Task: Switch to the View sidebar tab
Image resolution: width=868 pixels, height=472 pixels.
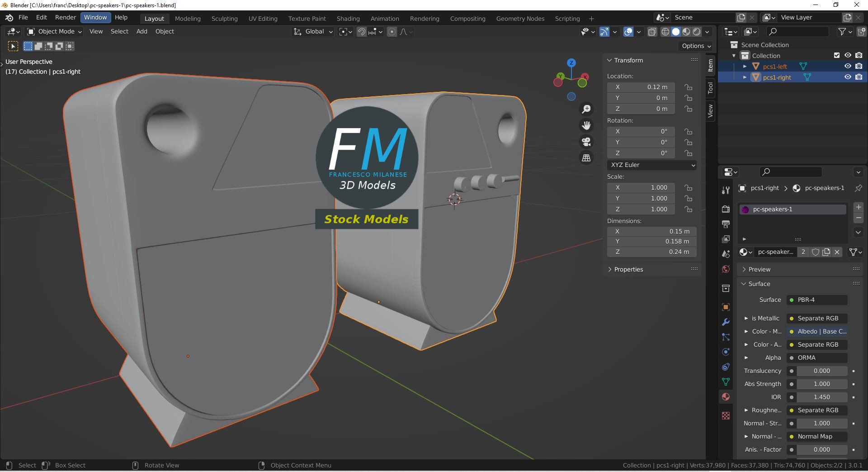Action: coord(711,110)
